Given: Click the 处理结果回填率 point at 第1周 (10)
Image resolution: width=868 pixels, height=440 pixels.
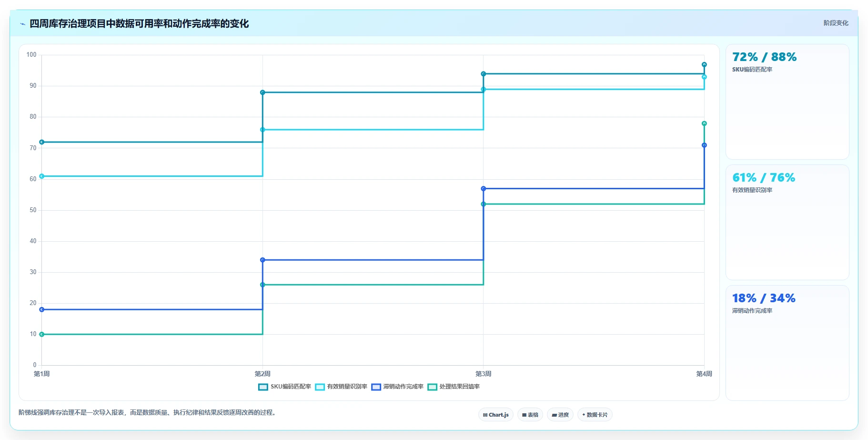Looking at the screenshot, I should (42, 334).
